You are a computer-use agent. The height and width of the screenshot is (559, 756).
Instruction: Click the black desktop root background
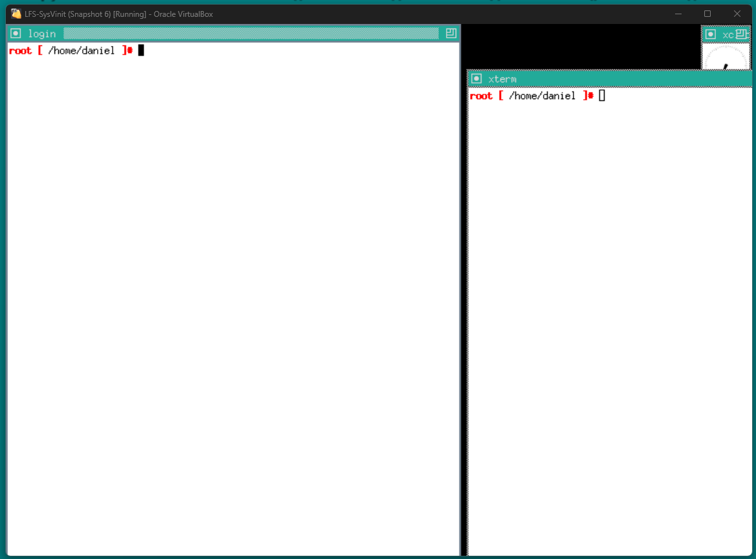583,47
